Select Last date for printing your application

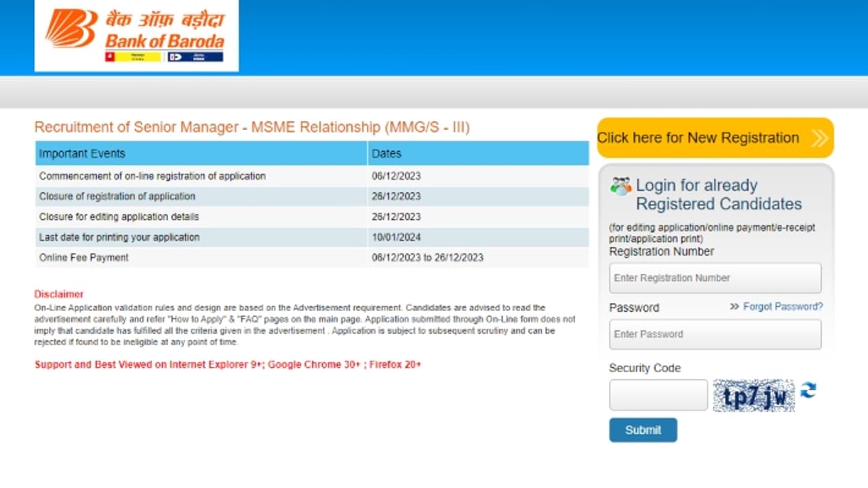pyautogui.click(x=119, y=237)
